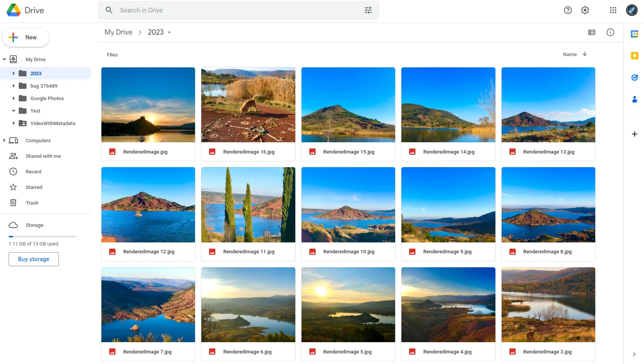Expand the 2023 folder tree arrow
The image size is (644, 364).
click(x=14, y=73)
